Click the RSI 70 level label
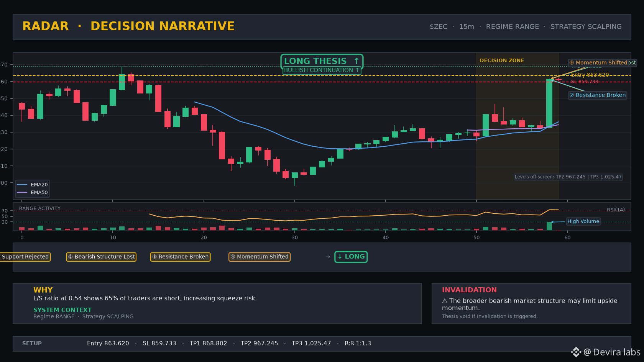 pos(5,211)
